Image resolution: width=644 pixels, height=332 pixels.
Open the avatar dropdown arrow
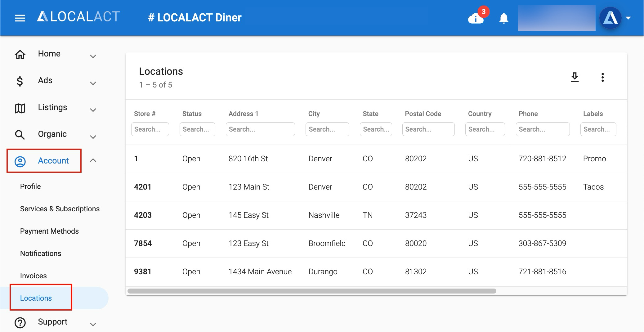click(x=628, y=18)
